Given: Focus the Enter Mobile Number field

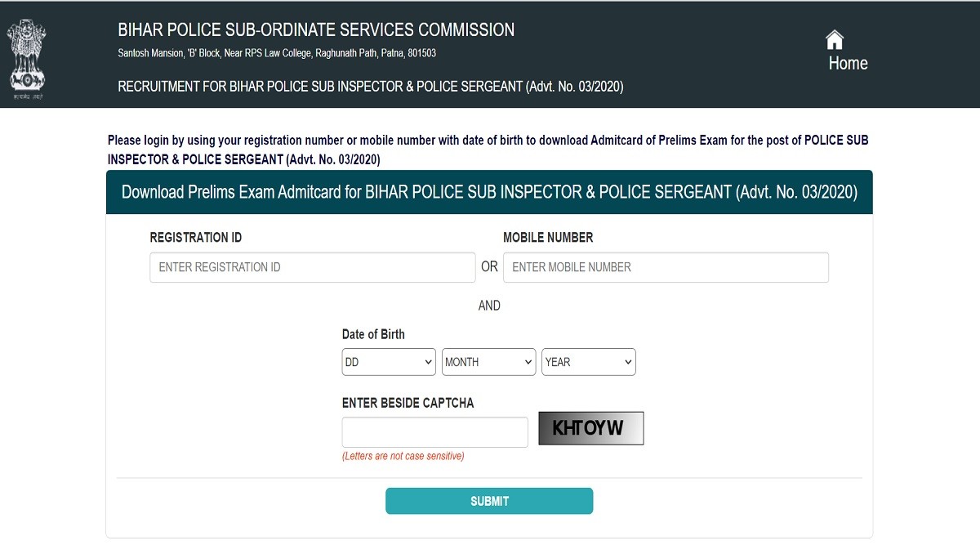Looking at the screenshot, I should click(666, 267).
